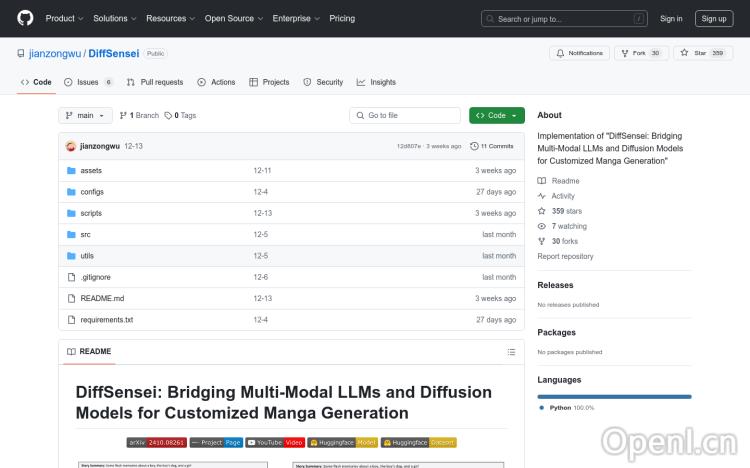750x468 pixels.
Task: Click the Sign up button
Action: coord(714,18)
